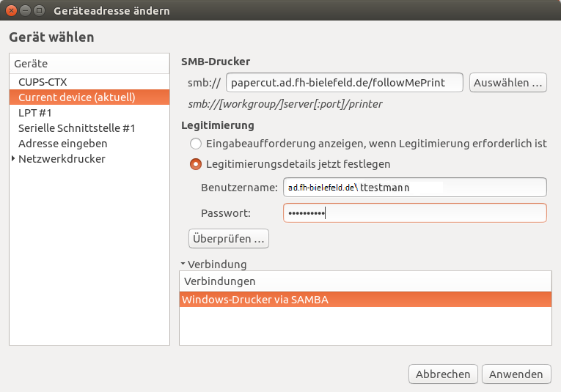Select Adresse eingeben option
The image size is (561, 392).
pyautogui.click(x=62, y=144)
